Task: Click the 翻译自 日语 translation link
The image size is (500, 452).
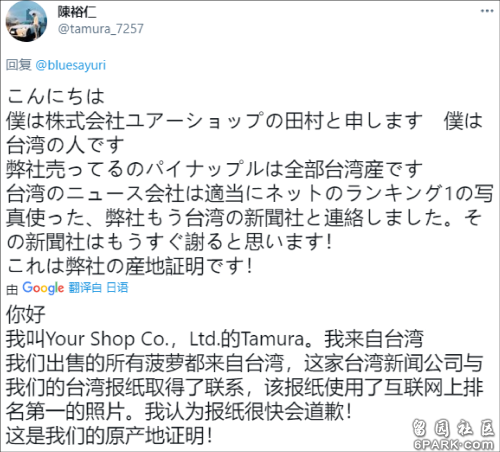Action: 98,287
